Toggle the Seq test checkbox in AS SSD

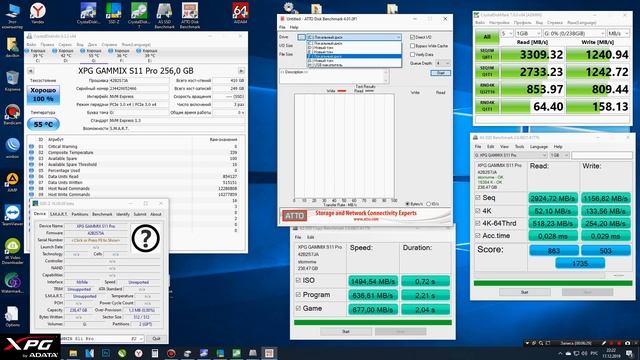pyautogui.click(x=478, y=198)
